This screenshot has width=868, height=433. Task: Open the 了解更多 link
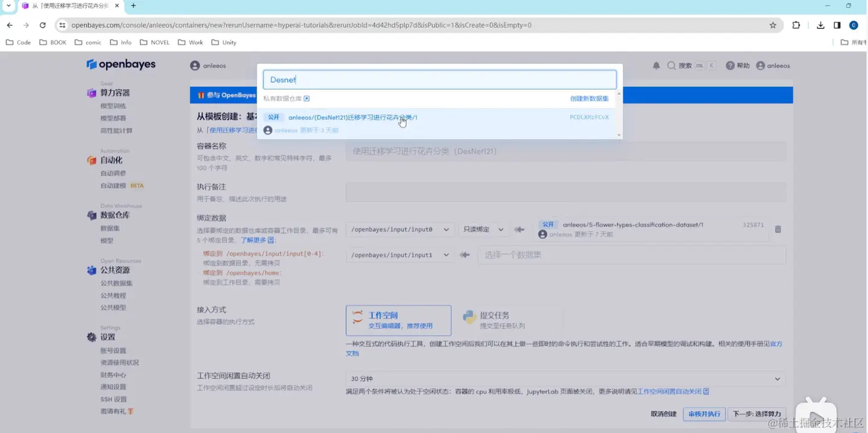pos(257,240)
